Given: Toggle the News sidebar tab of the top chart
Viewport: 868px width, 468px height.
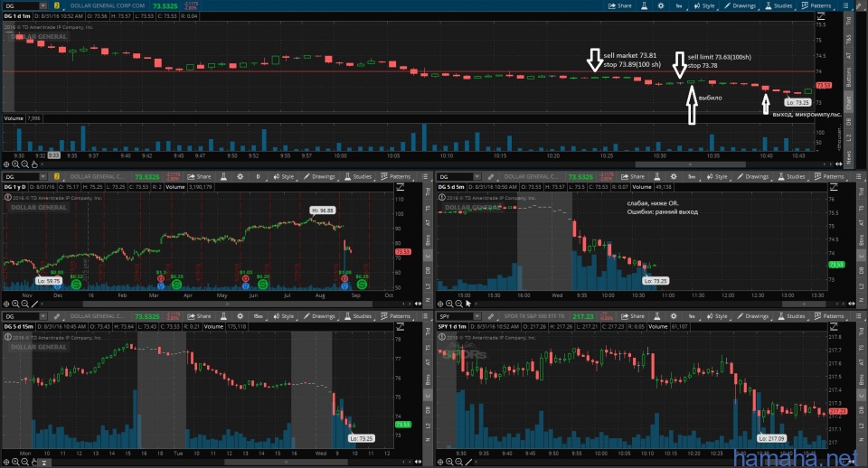Looking at the screenshot, I should pyautogui.click(x=848, y=157).
